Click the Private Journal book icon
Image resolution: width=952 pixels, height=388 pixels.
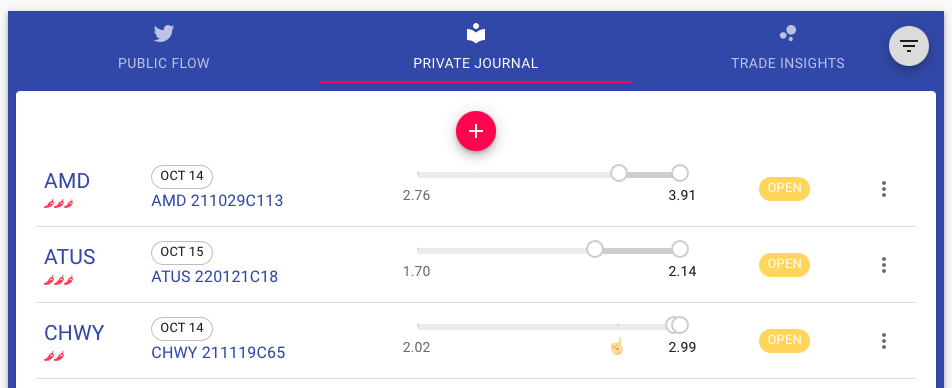[x=476, y=33]
